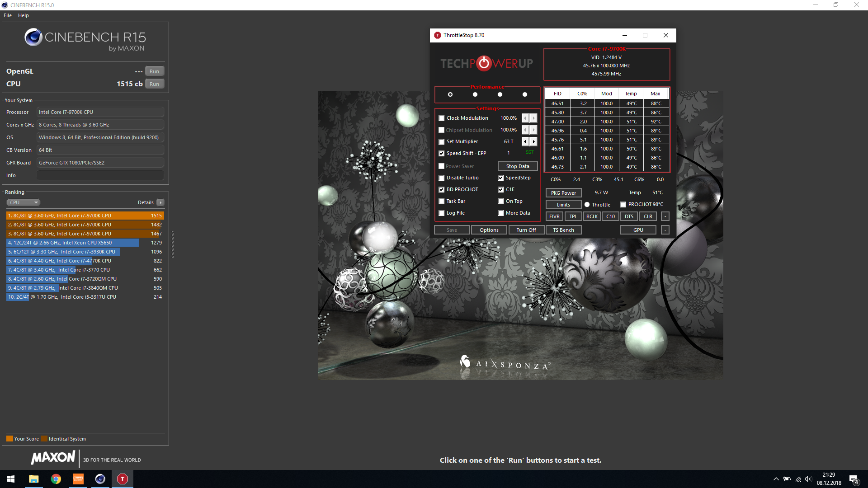Image resolution: width=868 pixels, height=488 pixels.
Task: Open the File menu
Action: click(x=8, y=15)
